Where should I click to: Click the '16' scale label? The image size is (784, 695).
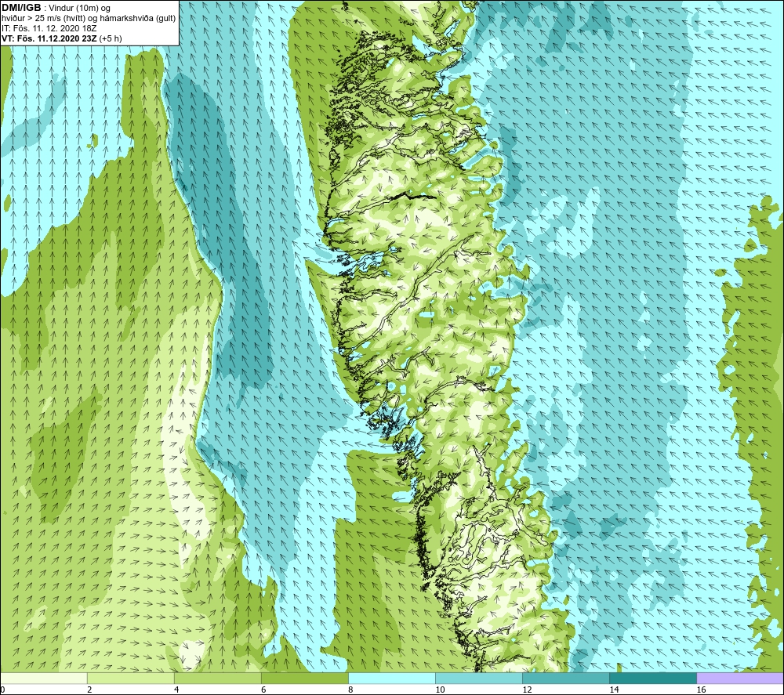(x=701, y=690)
